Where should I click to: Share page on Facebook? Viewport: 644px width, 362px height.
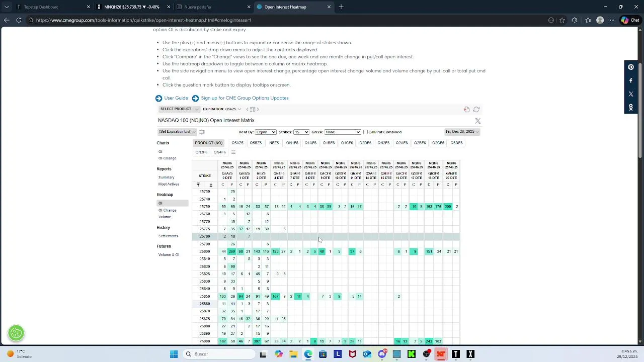pos(631,80)
